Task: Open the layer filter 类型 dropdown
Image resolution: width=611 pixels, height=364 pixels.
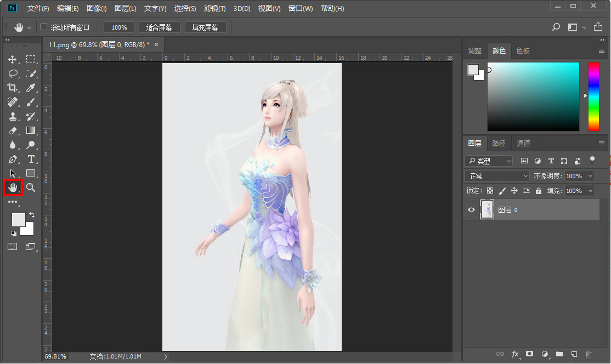Action: click(x=489, y=161)
